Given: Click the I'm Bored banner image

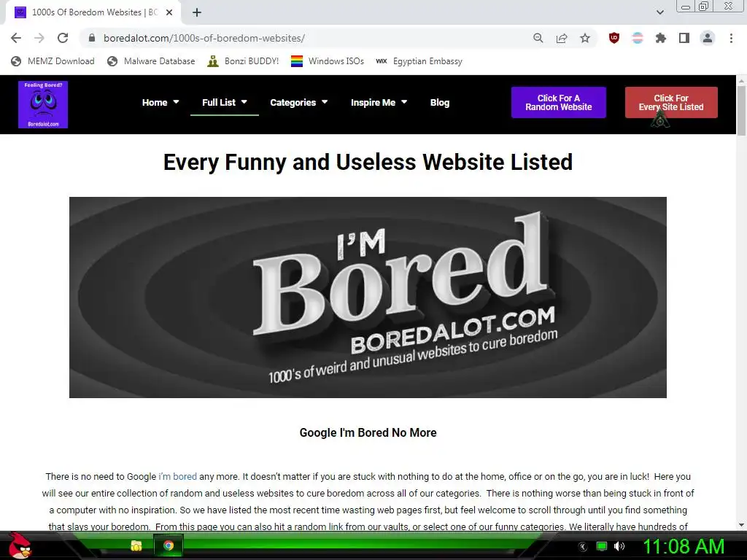Looking at the screenshot, I should pos(368,297).
